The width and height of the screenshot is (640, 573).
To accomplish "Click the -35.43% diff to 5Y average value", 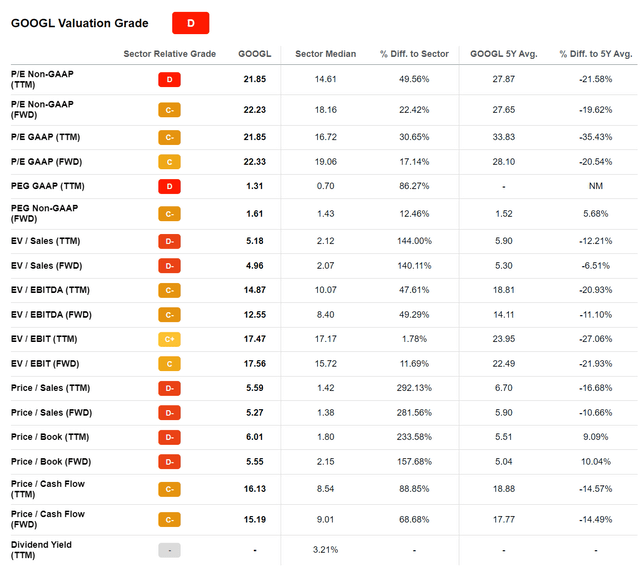I will click(x=596, y=137).
